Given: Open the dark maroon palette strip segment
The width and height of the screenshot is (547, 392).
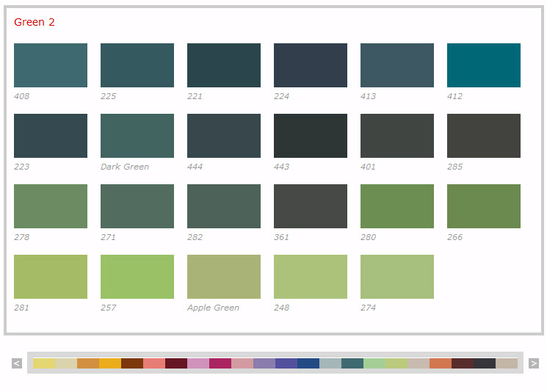Looking at the screenshot, I should point(176,363).
